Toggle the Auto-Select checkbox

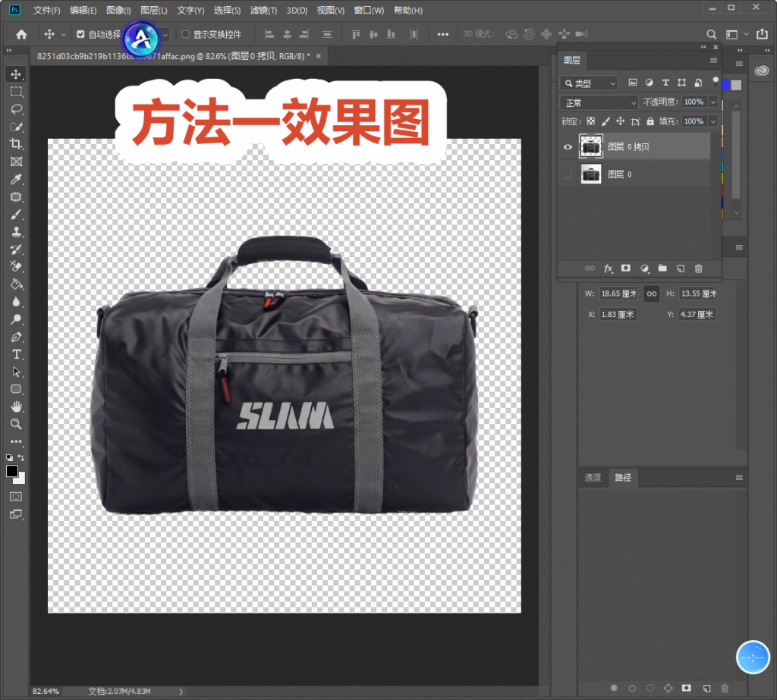[x=80, y=34]
